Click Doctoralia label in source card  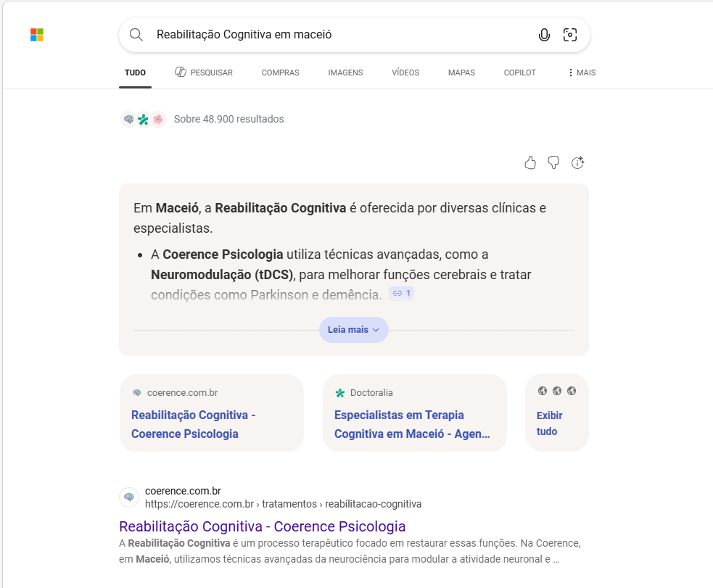pyautogui.click(x=371, y=393)
